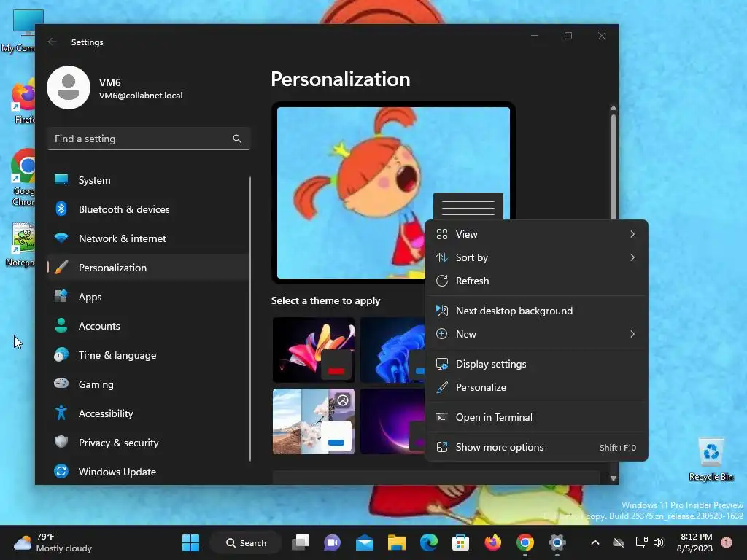Expand the Sort by submenu arrow

632,257
